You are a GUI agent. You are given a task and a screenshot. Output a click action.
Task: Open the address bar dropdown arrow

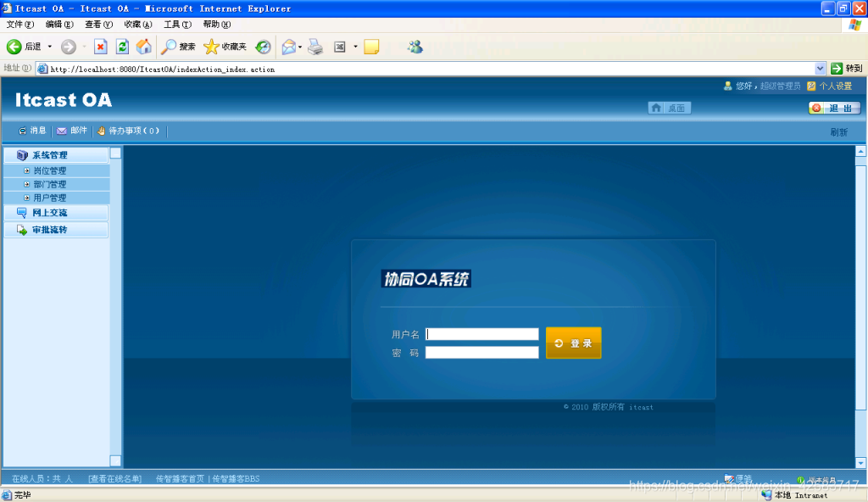point(820,69)
